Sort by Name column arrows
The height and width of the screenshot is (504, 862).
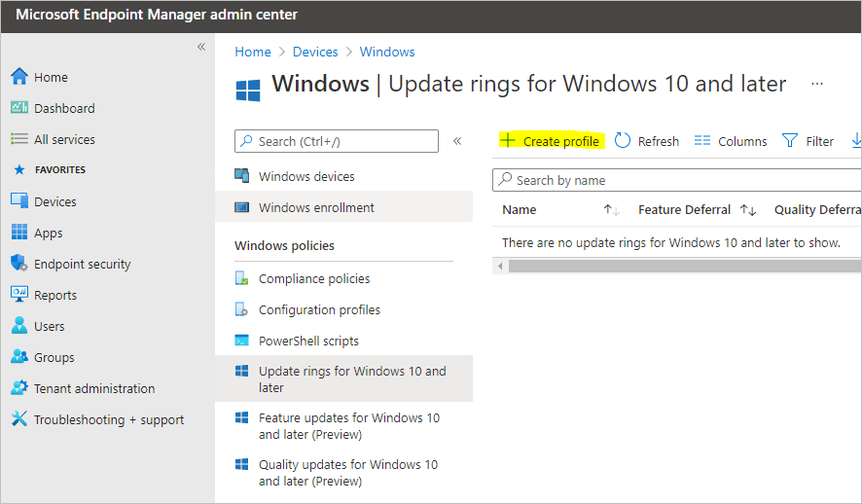[611, 210]
